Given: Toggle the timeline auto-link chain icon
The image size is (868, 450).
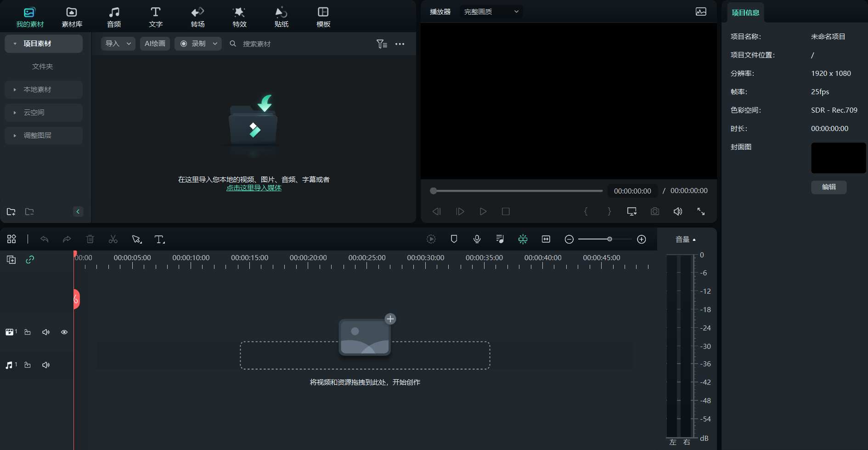Looking at the screenshot, I should (30, 260).
